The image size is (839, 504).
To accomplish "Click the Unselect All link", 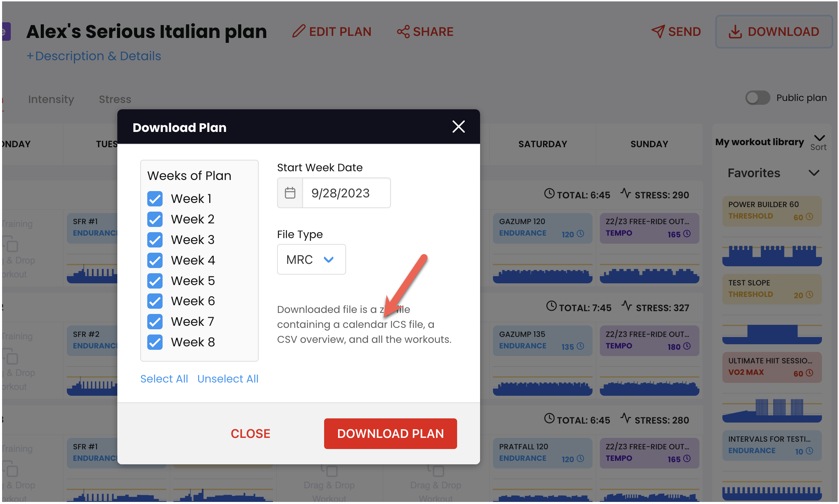I will pos(228,379).
